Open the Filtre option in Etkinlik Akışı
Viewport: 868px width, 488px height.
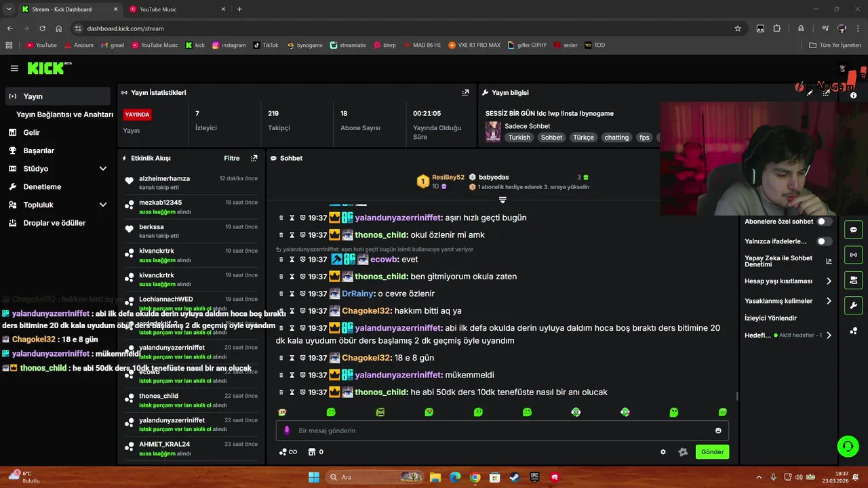pos(232,158)
